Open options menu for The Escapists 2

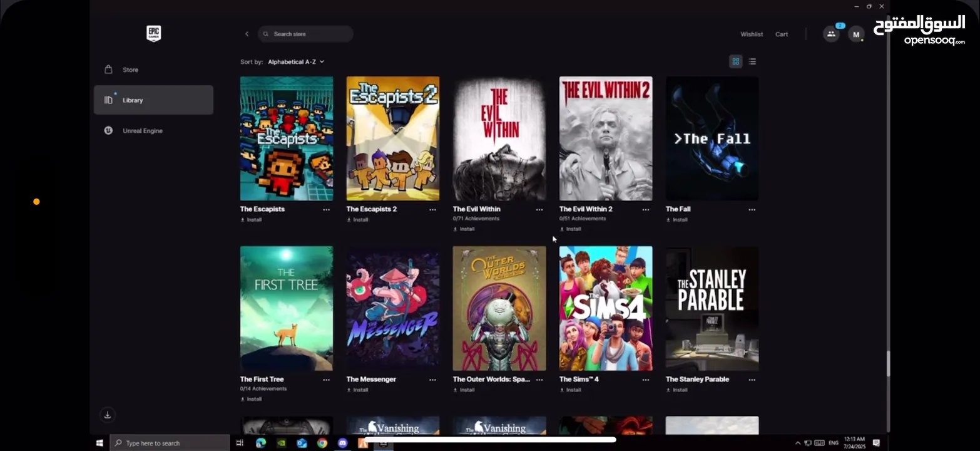[x=432, y=210]
